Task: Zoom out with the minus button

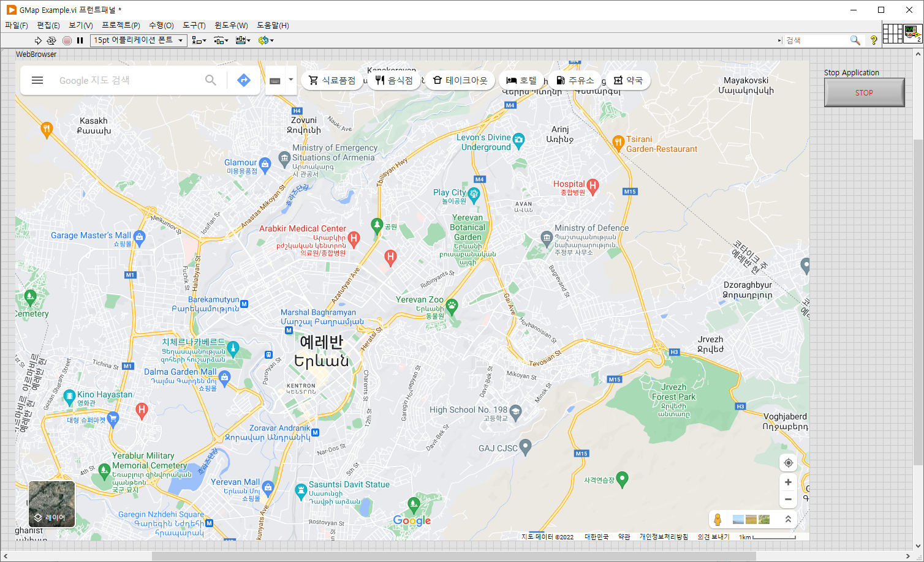Action: tap(788, 500)
